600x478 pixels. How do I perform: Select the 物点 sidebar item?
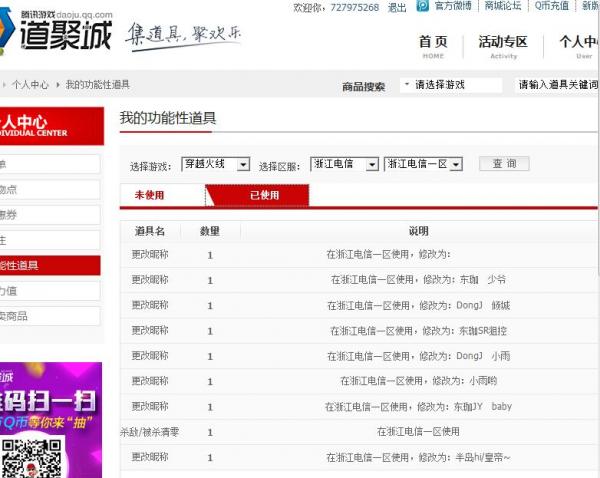point(50,189)
